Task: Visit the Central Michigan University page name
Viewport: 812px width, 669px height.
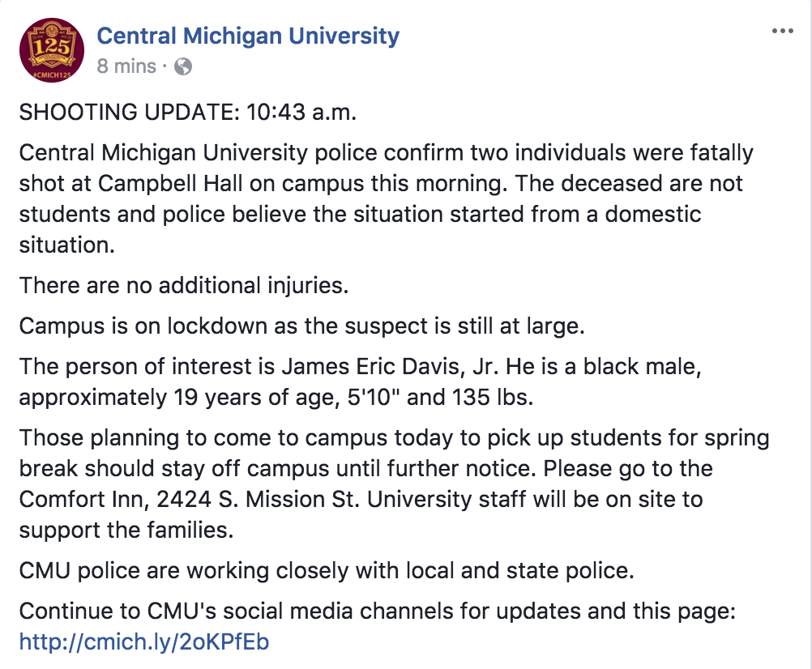Action: tap(248, 36)
